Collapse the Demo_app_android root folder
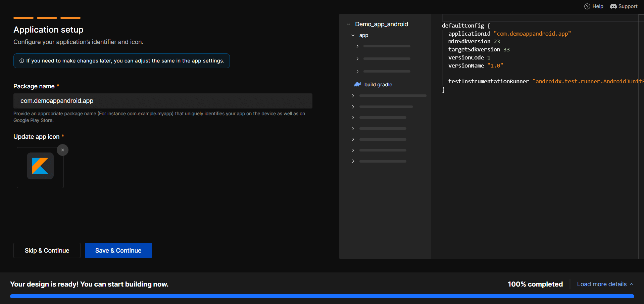Viewport: 644px width, 304px height. point(348,25)
